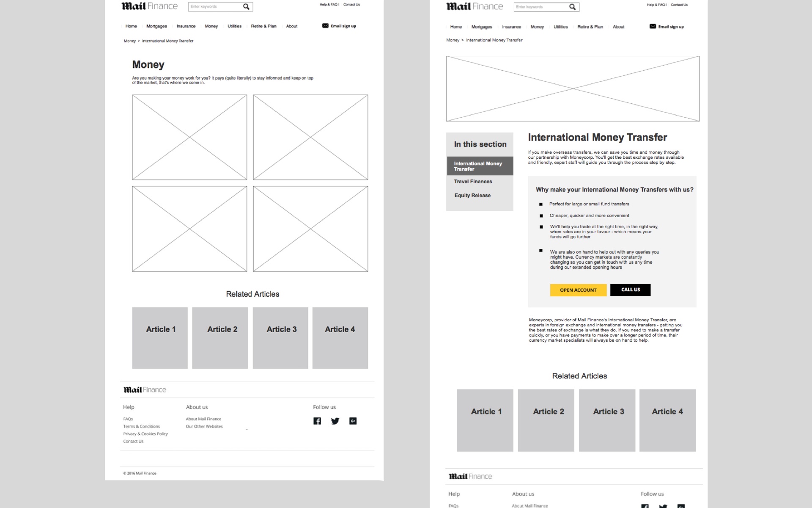Image resolution: width=812 pixels, height=508 pixels.
Task: Select the Retire & Plan menu item
Action: (x=263, y=26)
